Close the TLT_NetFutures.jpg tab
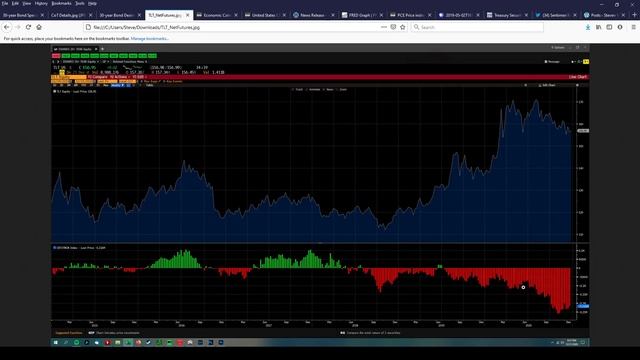The image size is (640, 360). point(188,15)
